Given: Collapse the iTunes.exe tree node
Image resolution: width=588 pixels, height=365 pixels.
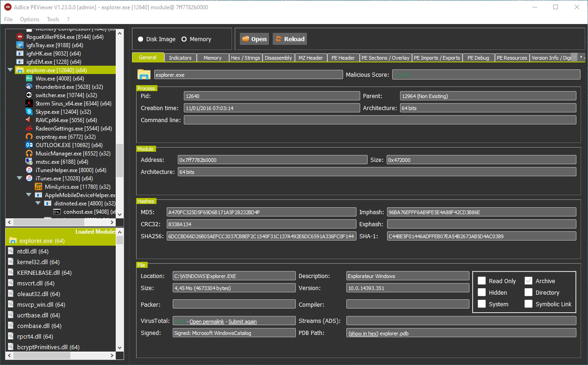Looking at the screenshot, I should [19, 179].
